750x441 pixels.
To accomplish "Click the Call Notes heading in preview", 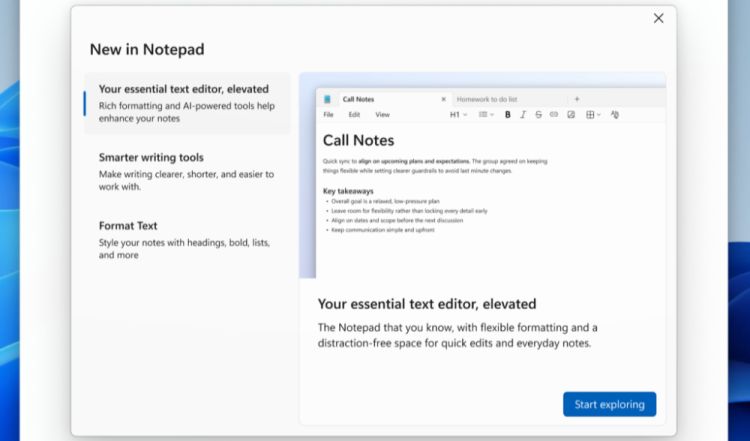I will tap(358, 140).
